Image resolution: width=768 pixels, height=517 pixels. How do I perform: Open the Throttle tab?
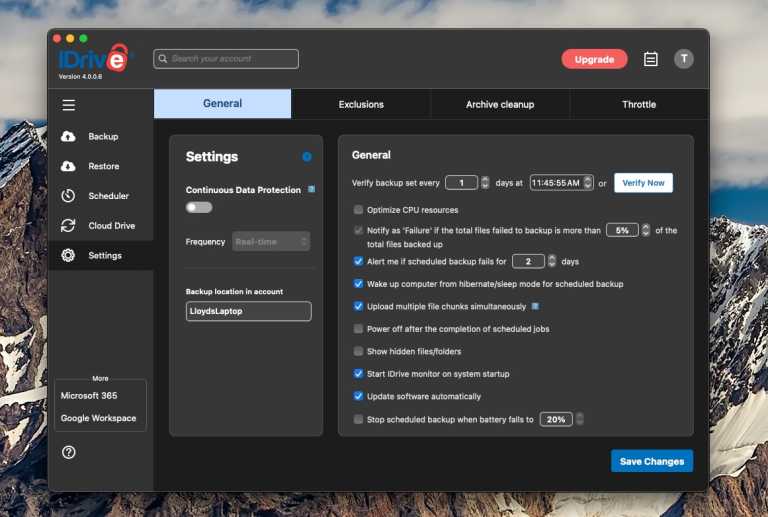(639, 104)
